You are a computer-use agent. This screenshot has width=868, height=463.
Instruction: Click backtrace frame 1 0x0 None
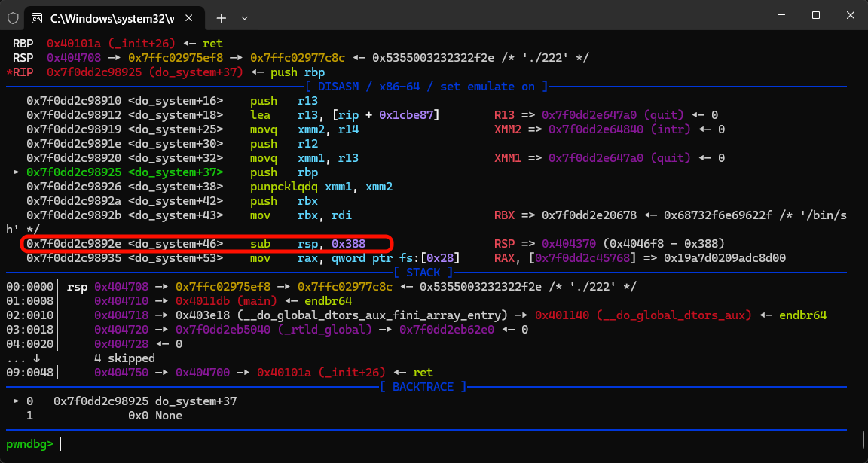(104, 415)
